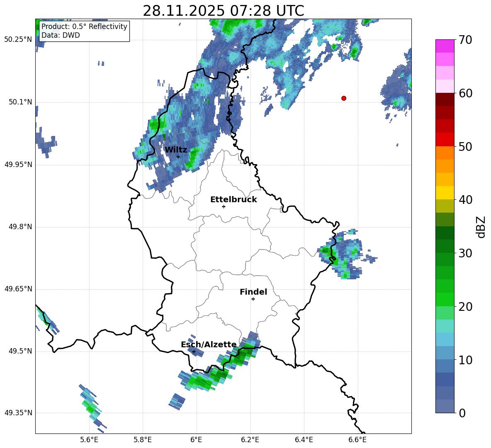Pick the orange colorbar swatch below 50
This screenshot has height=448, width=491.
[x=445, y=153]
